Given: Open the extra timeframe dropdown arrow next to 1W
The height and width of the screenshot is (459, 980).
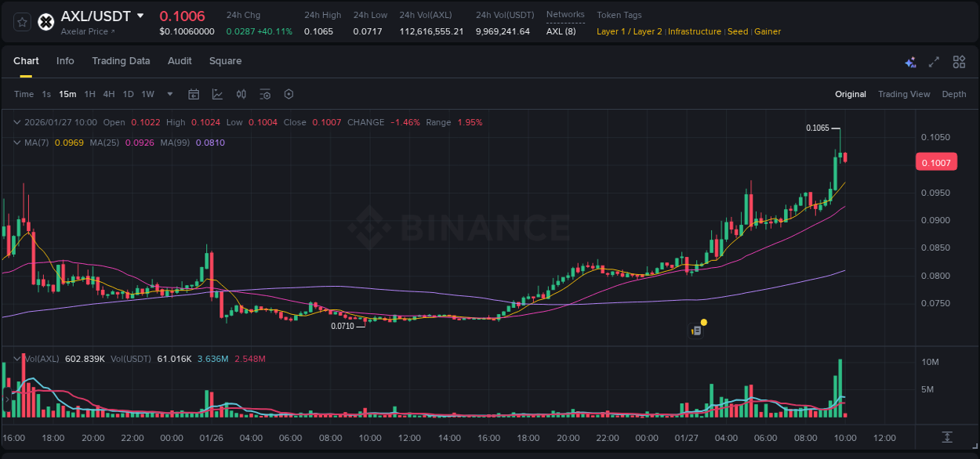Looking at the screenshot, I should point(169,94).
